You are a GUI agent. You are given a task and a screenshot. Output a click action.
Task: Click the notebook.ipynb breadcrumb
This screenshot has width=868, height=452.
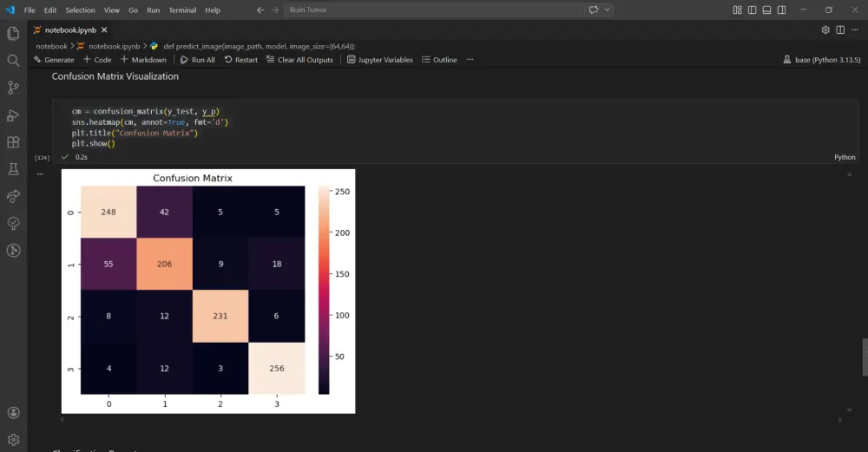pyautogui.click(x=108, y=47)
